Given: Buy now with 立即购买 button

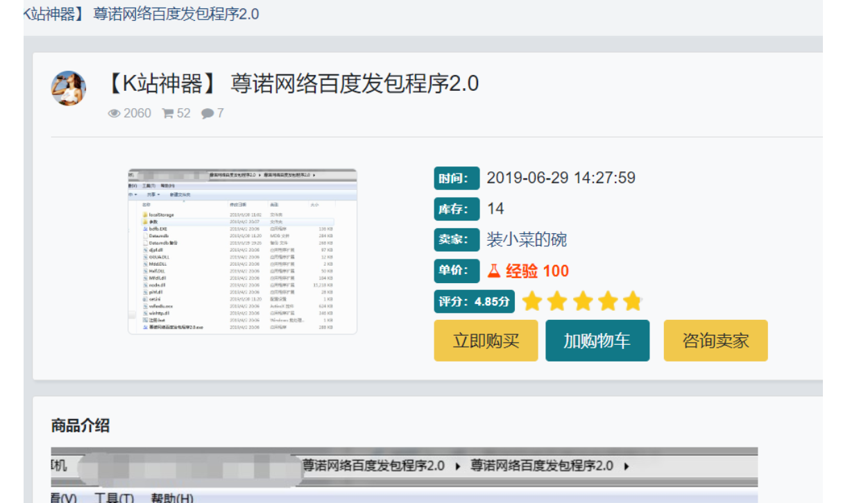Looking at the screenshot, I should [486, 341].
